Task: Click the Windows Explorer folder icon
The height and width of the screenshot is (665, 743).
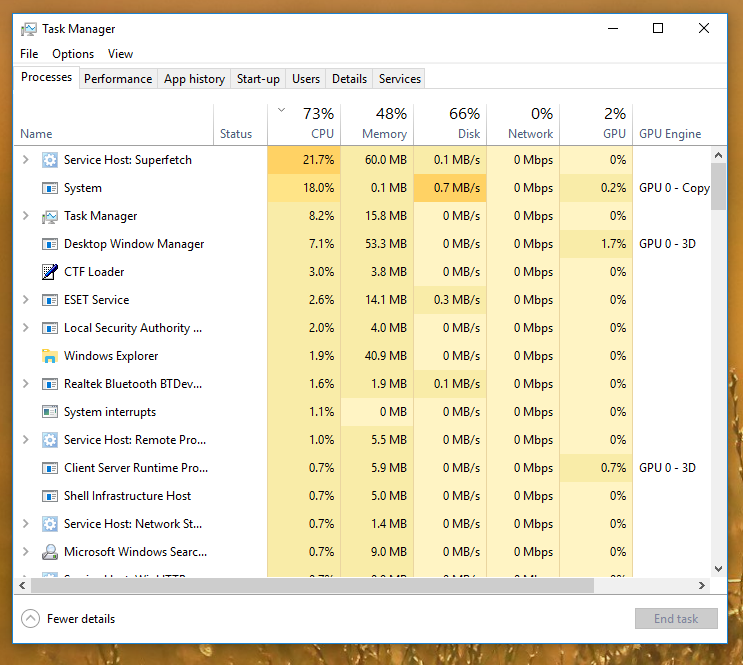Action: (x=50, y=356)
